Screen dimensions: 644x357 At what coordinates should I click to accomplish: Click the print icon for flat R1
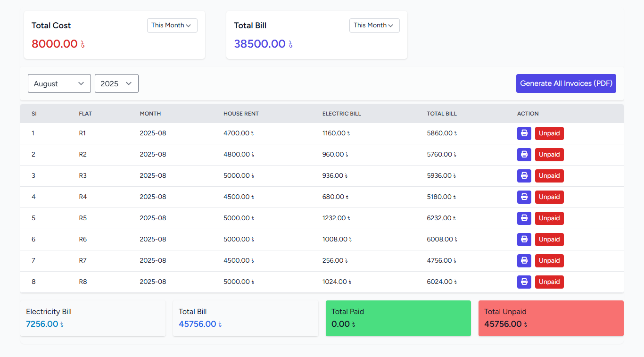click(524, 133)
